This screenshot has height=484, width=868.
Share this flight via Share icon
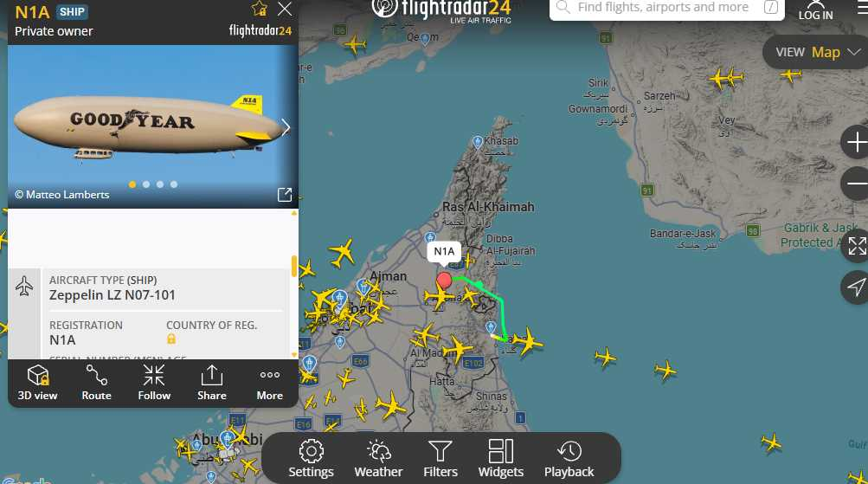coord(211,383)
